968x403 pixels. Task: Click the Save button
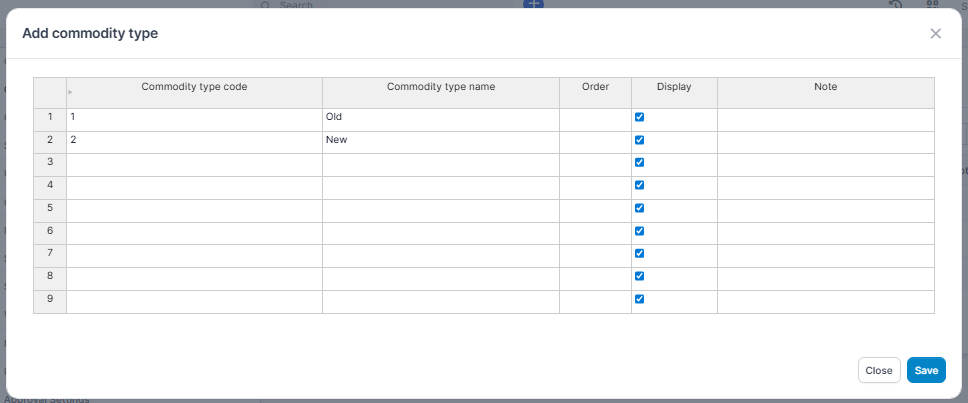coord(925,370)
